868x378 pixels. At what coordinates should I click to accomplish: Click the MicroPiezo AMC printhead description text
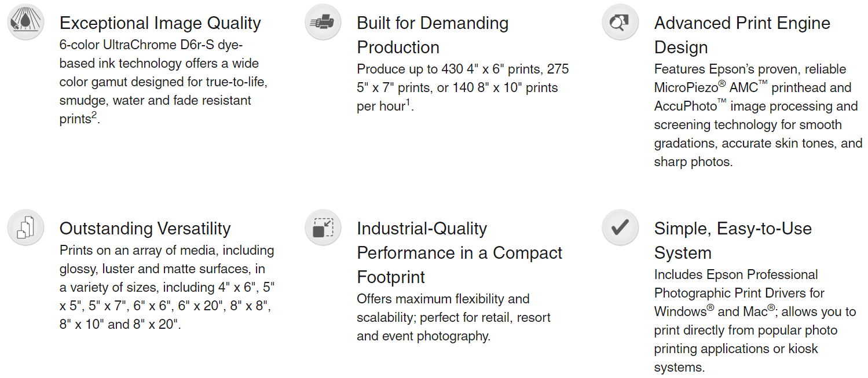(759, 115)
